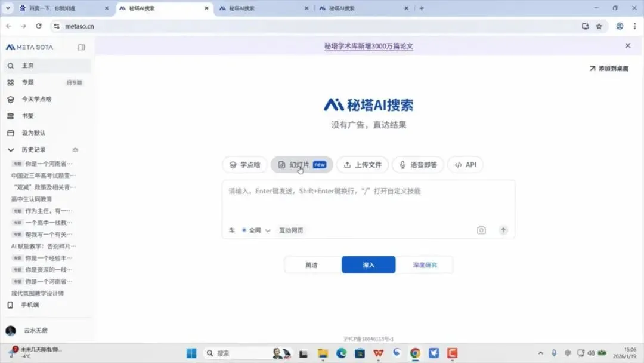Screen dimensions: 644x363
Task: Collapse the 历史记录 section chevron
Action: click(x=11, y=150)
